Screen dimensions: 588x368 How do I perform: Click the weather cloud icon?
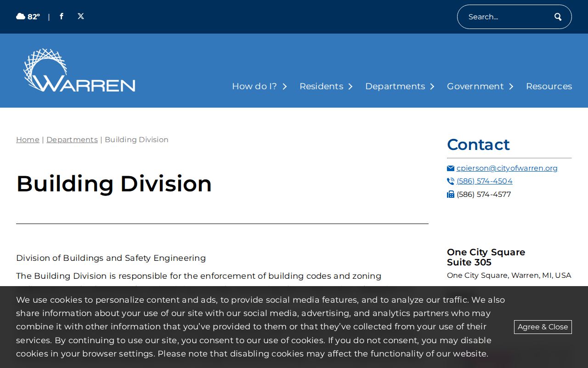pos(21,17)
